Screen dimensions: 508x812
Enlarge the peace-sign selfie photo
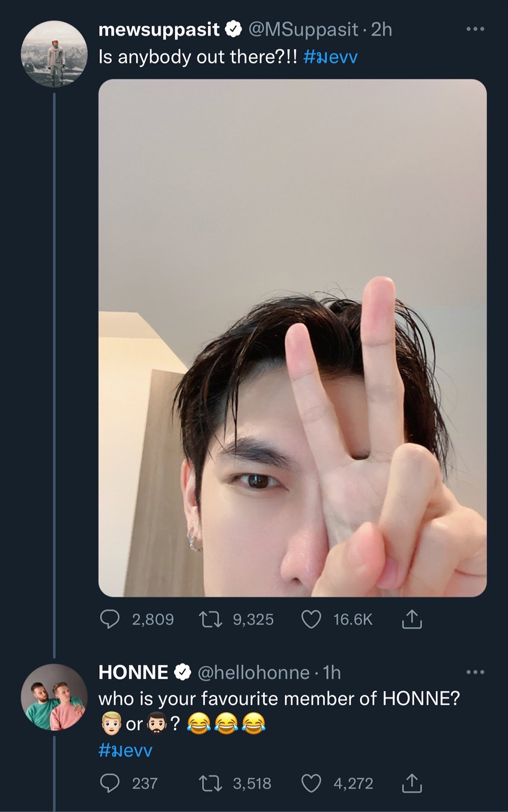292,338
